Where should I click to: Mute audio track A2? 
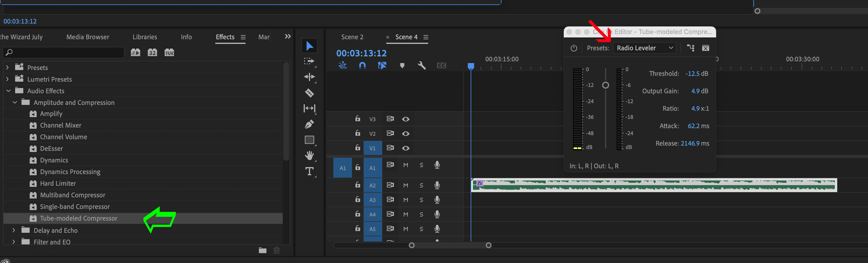(x=406, y=185)
